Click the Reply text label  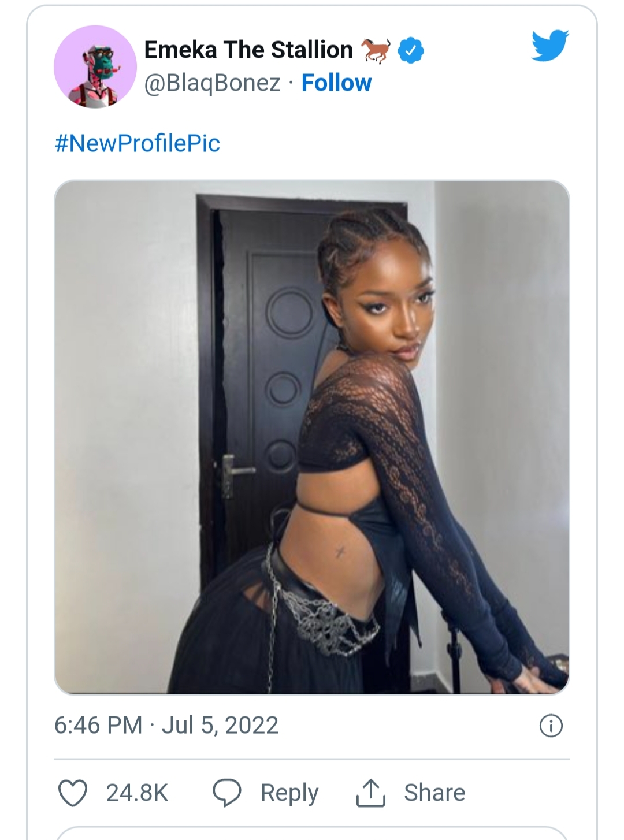(289, 793)
